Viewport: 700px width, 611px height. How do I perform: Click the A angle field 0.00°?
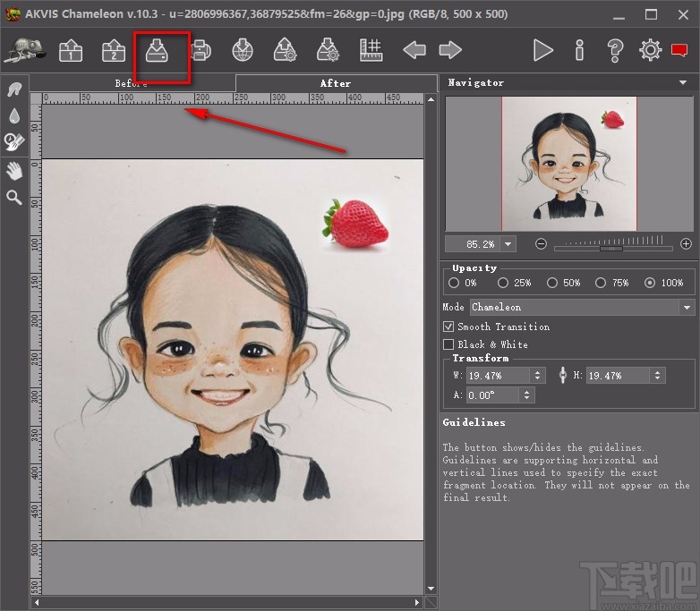point(492,395)
